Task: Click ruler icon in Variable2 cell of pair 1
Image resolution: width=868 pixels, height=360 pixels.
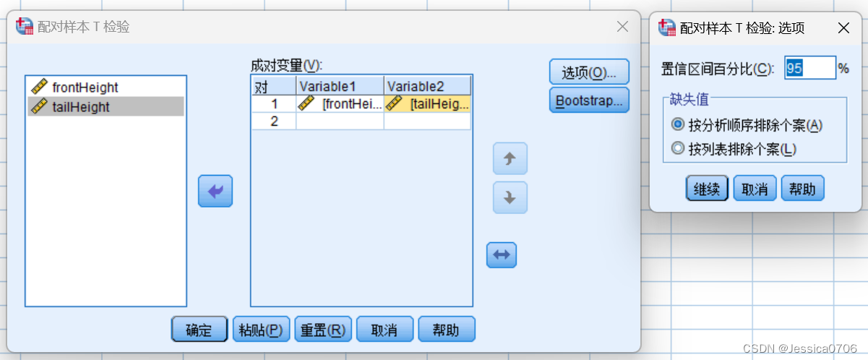Action: (x=394, y=103)
